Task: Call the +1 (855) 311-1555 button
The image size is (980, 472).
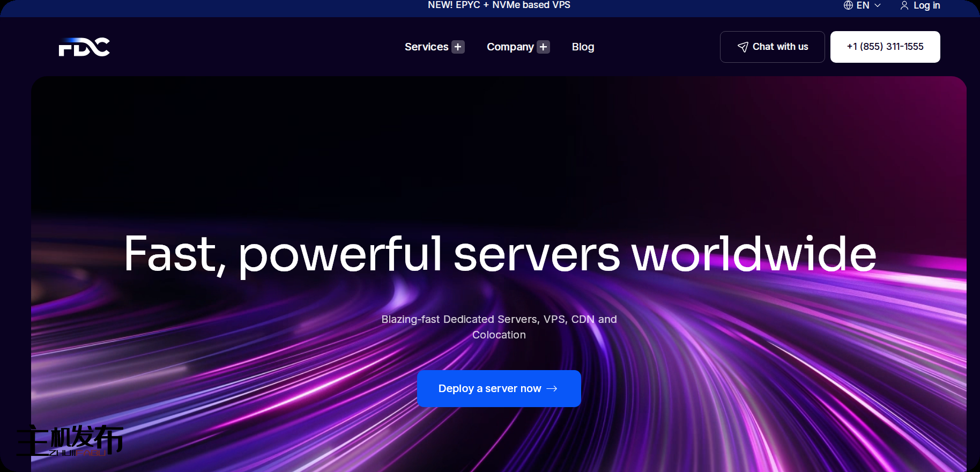Action: tap(885, 47)
